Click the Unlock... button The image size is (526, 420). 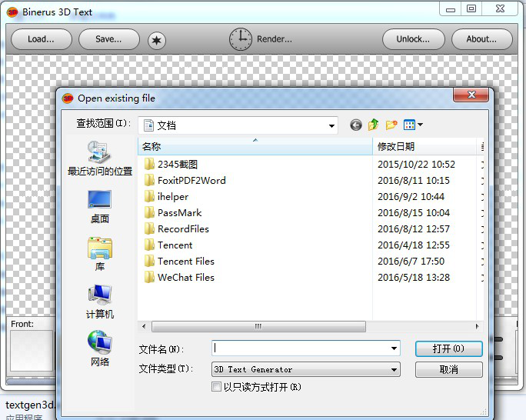point(413,39)
